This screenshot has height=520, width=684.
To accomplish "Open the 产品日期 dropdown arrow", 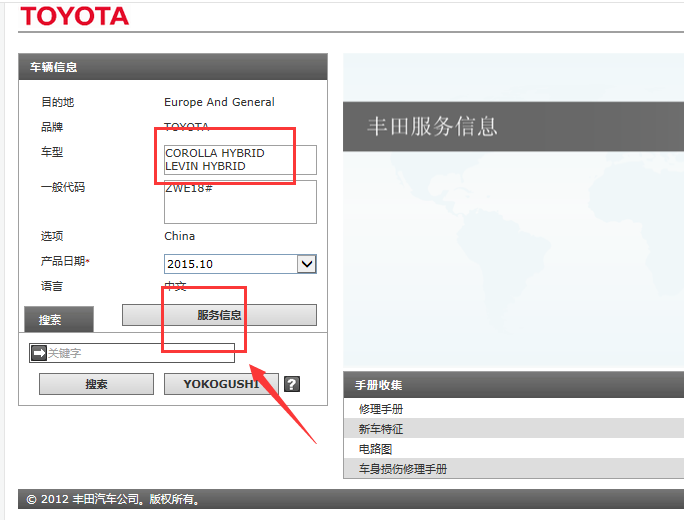I will pos(307,264).
